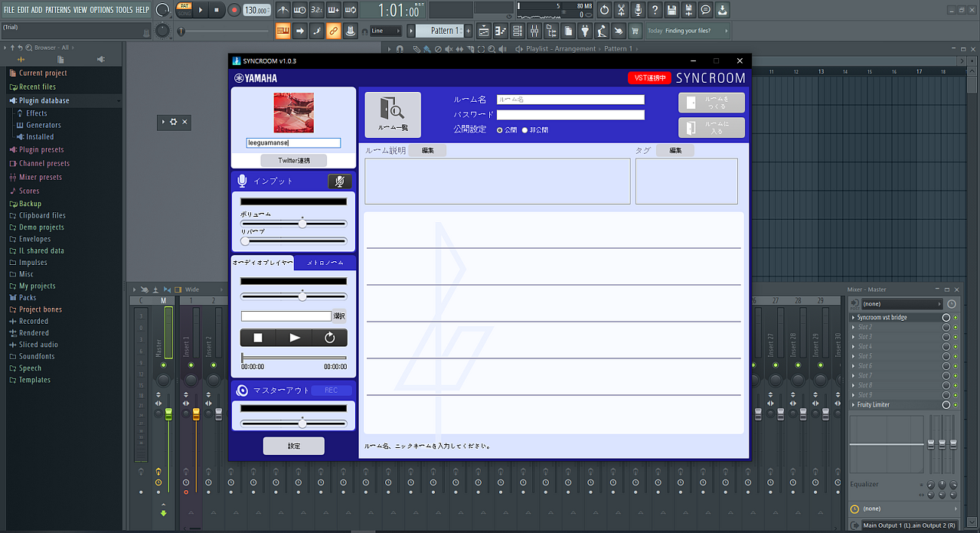Click the tag 編集 button
Image resolution: width=980 pixels, height=533 pixels.
click(x=675, y=151)
